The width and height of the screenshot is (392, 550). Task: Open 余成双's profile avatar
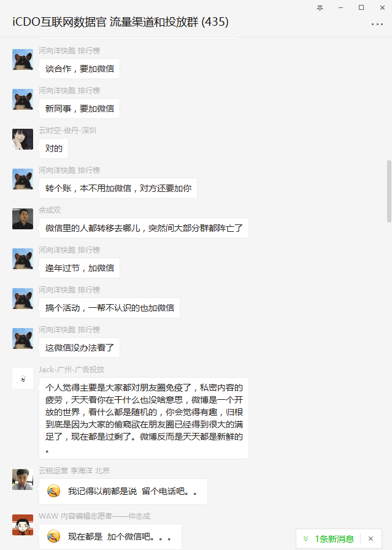click(x=23, y=219)
